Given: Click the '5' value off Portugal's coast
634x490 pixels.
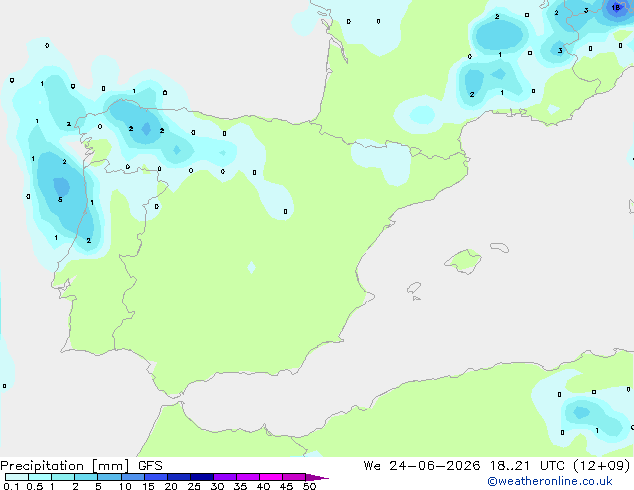Looking at the screenshot, I should pyautogui.click(x=60, y=200).
